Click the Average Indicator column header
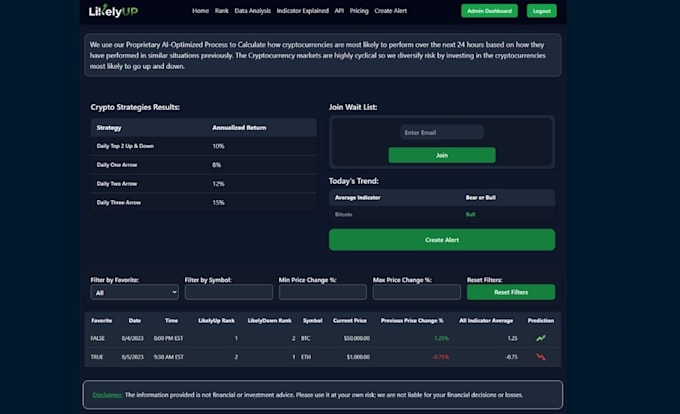The height and width of the screenshot is (414, 680). [x=358, y=198]
